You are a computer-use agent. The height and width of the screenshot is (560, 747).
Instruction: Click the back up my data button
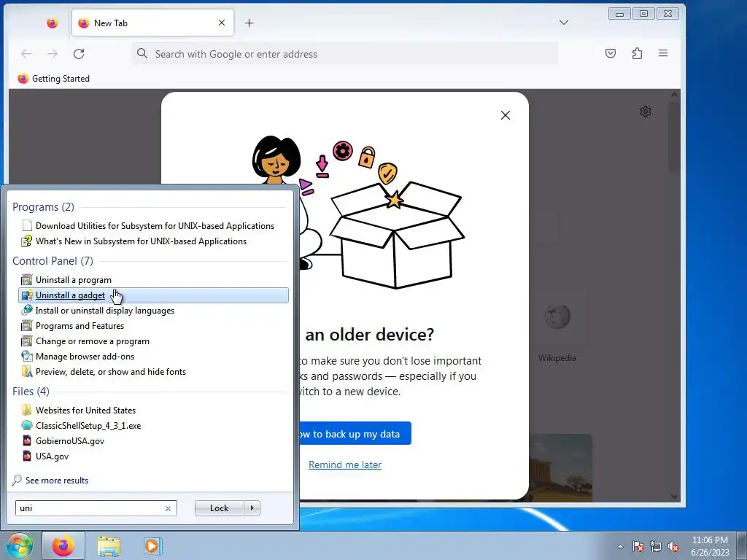coord(355,434)
